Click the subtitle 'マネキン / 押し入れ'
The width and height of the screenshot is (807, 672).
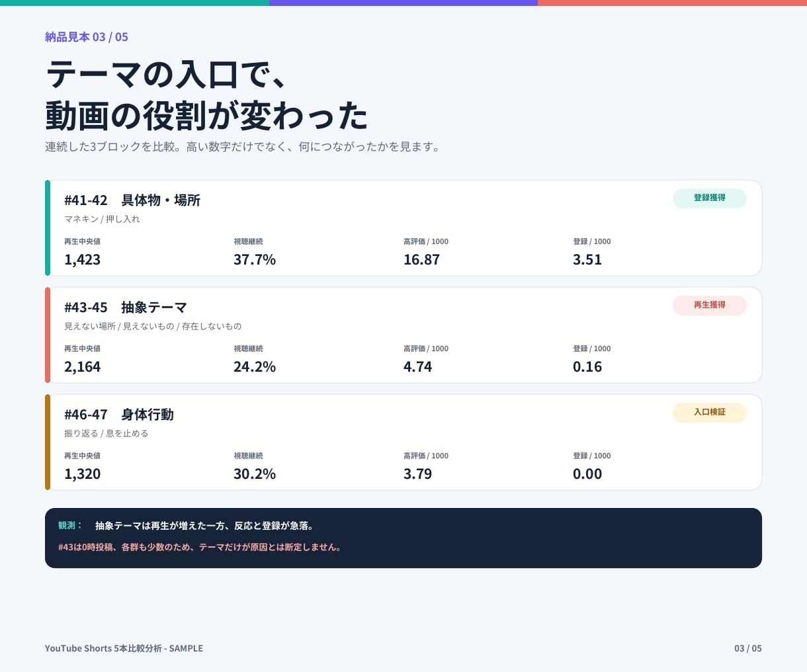click(102, 219)
